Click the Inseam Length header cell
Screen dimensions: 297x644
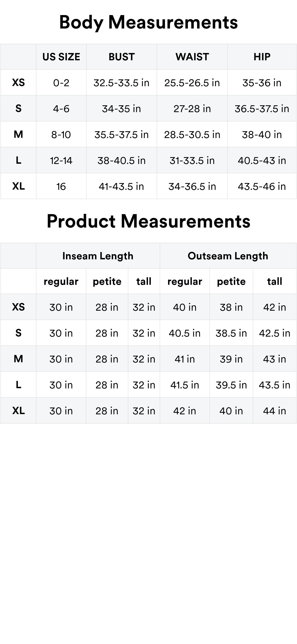tap(98, 256)
